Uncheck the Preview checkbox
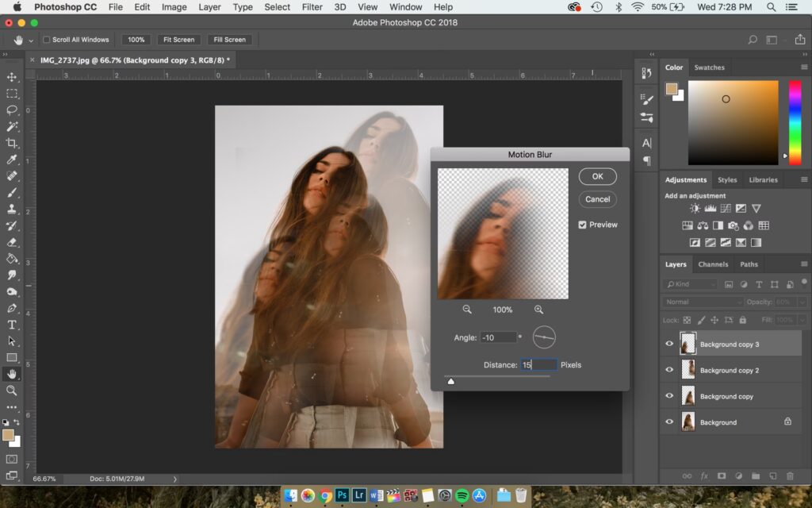This screenshot has height=508, width=812. tap(583, 225)
